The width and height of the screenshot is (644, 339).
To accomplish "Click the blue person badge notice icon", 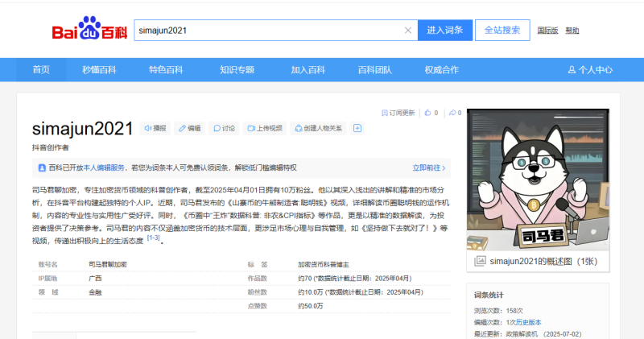I will 42,167.
